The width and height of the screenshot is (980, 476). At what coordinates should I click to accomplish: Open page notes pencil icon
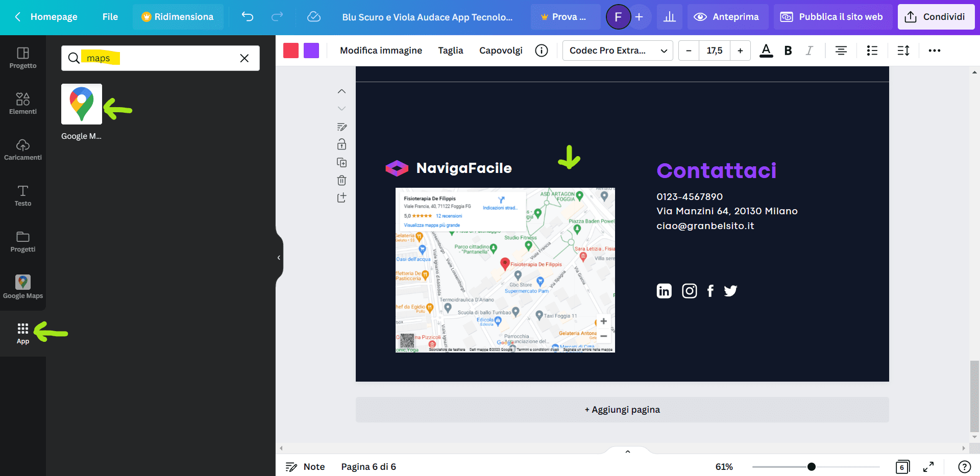(342, 127)
